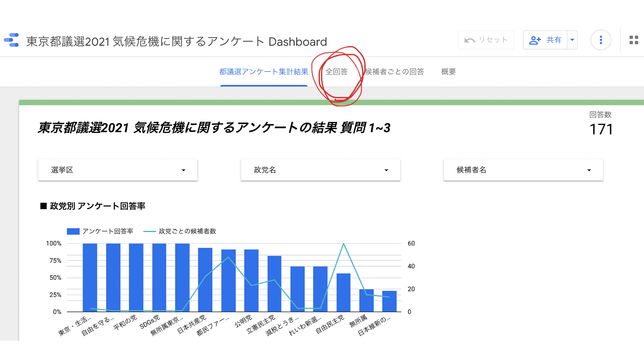Viewport: 644px width, 345px height.
Task: Open the Google apps grid icon
Action: 634,40
